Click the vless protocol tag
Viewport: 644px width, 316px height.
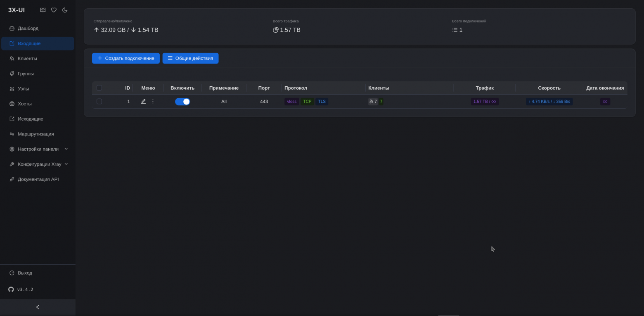[x=292, y=102]
